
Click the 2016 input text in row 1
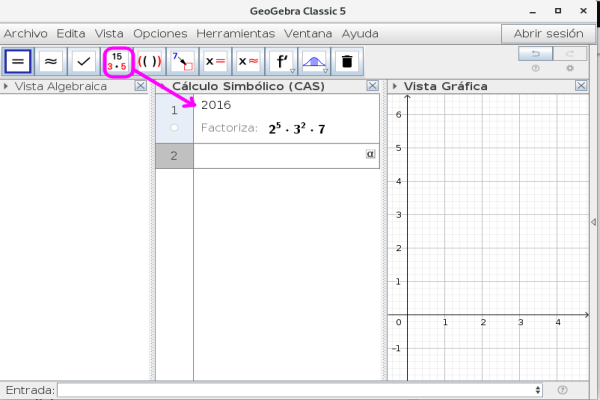tap(216, 105)
